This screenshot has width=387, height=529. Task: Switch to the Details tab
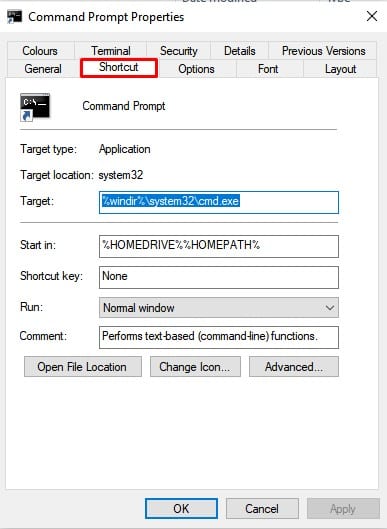(240, 51)
